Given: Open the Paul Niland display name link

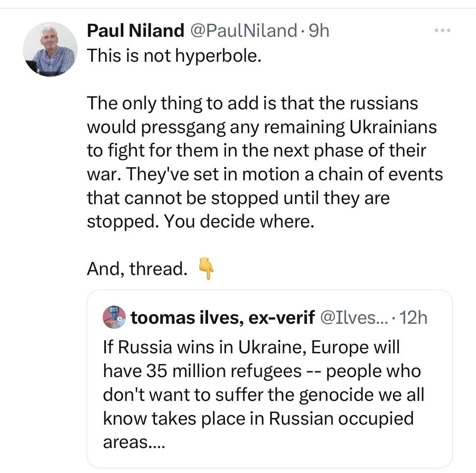Looking at the screenshot, I should pyautogui.click(x=135, y=31).
